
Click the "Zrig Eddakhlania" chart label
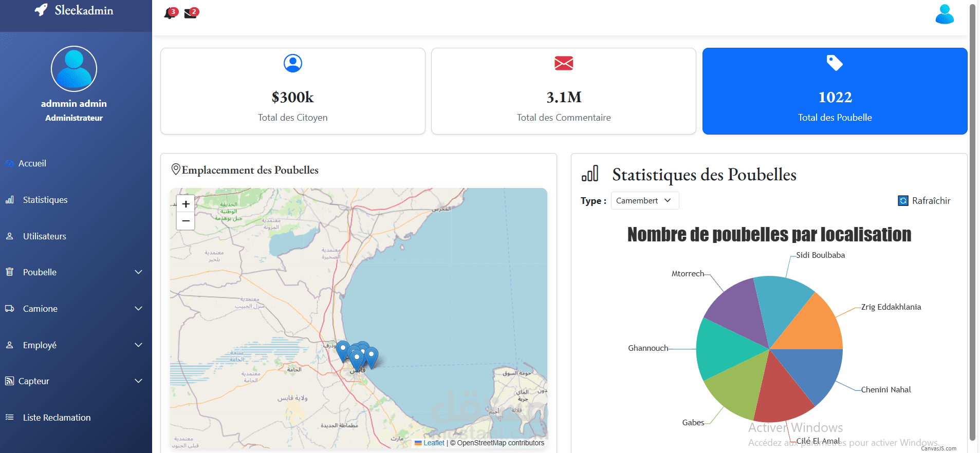891,307
